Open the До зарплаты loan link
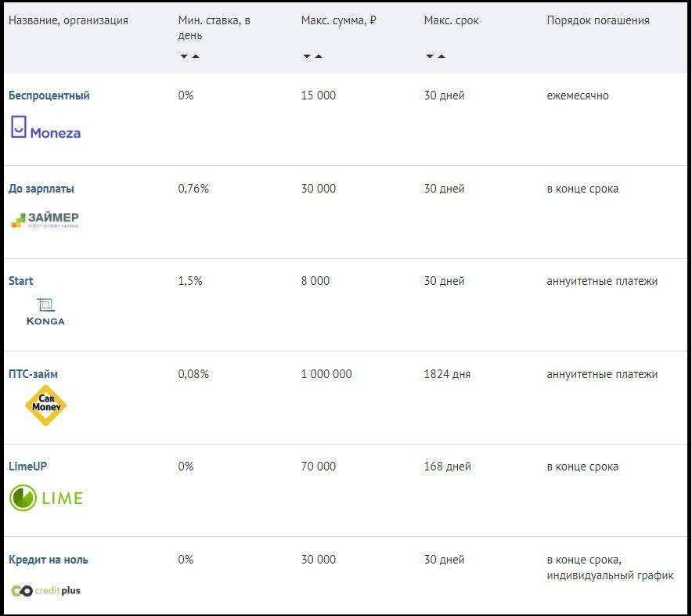Screen dimensions: 692x616 pos(41,189)
